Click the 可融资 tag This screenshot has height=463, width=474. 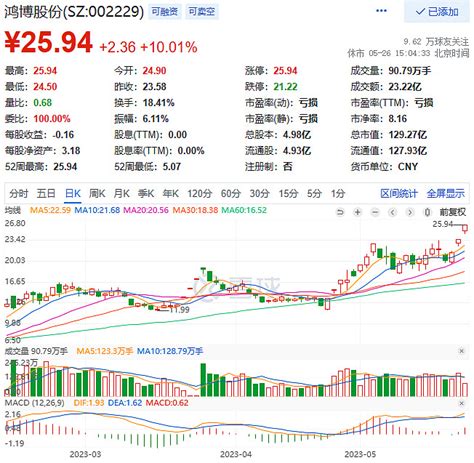(165, 12)
